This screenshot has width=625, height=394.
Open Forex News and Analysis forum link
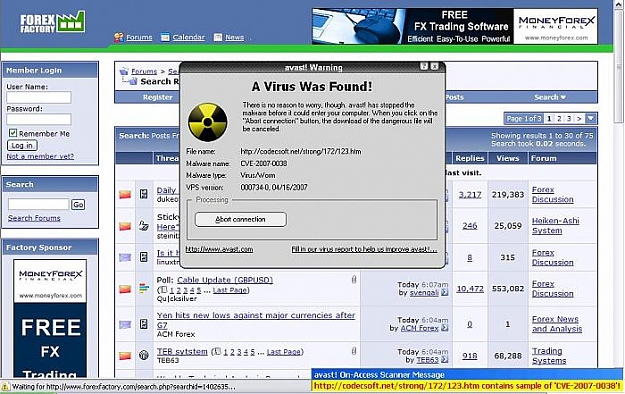[x=557, y=324]
